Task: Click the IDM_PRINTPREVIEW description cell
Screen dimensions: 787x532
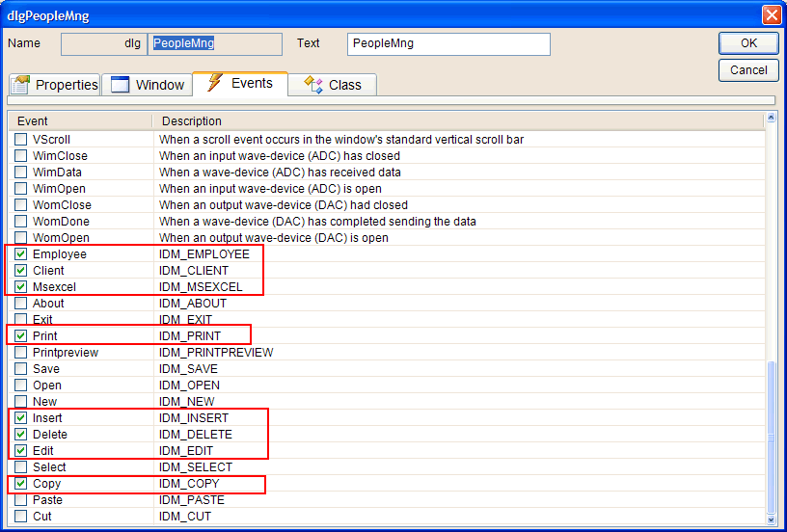Action: pos(216,353)
